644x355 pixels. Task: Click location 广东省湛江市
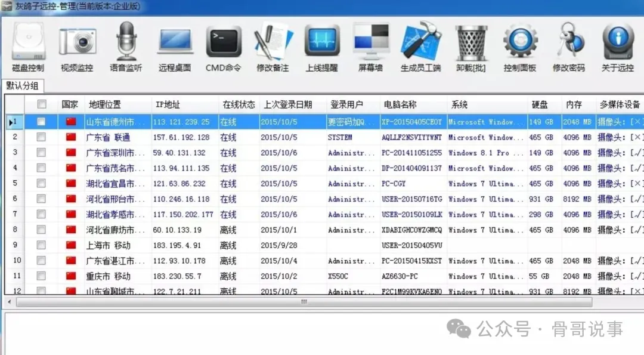114,261
